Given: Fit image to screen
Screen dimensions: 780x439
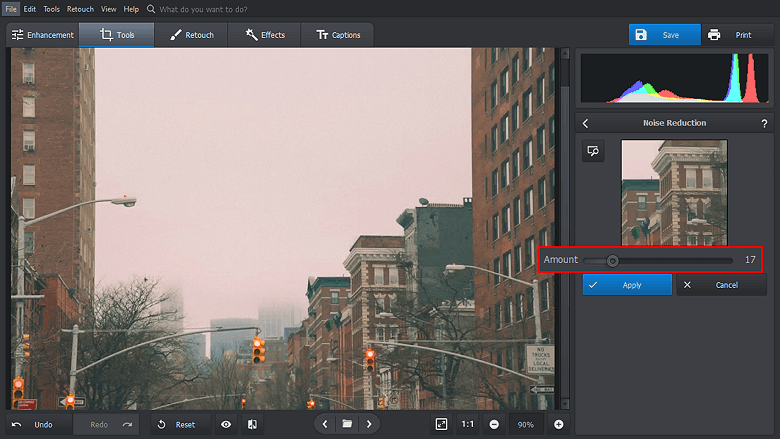Looking at the screenshot, I should (x=441, y=424).
